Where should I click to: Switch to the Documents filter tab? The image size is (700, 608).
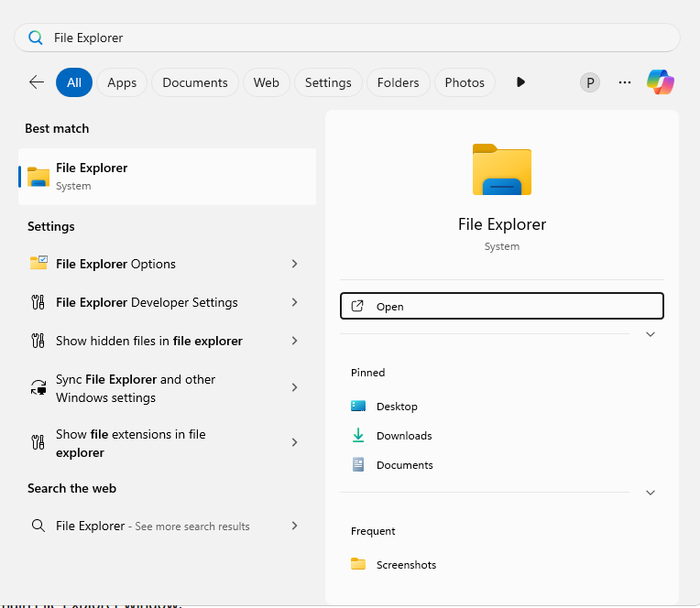point(195,82)
